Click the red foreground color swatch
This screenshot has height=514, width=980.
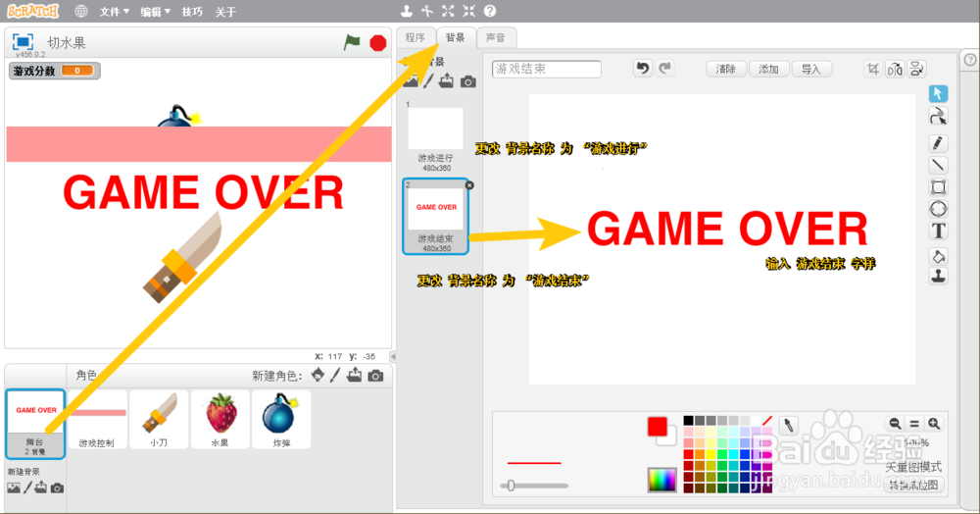coord(657,427)
